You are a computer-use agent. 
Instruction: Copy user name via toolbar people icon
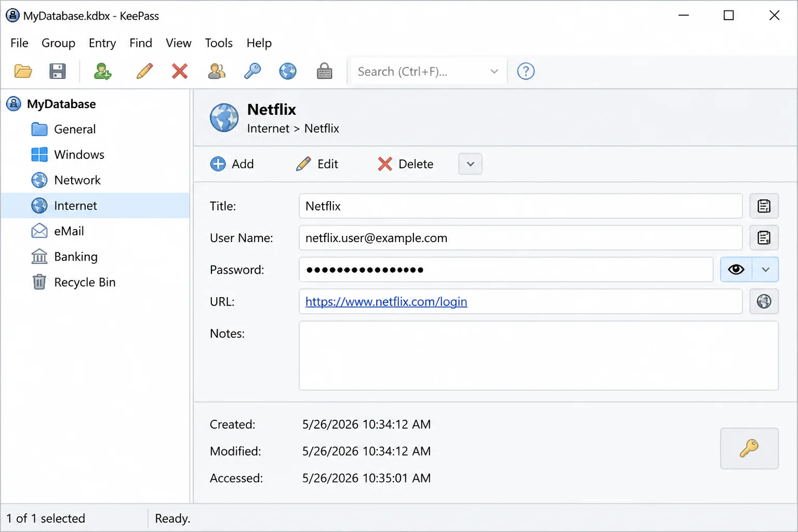217,71
